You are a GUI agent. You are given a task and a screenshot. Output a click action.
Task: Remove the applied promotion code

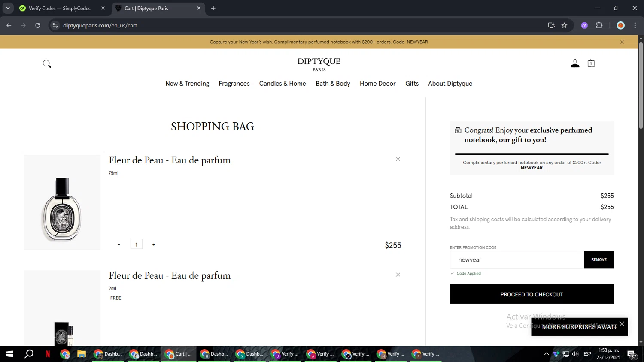[599, 260]
